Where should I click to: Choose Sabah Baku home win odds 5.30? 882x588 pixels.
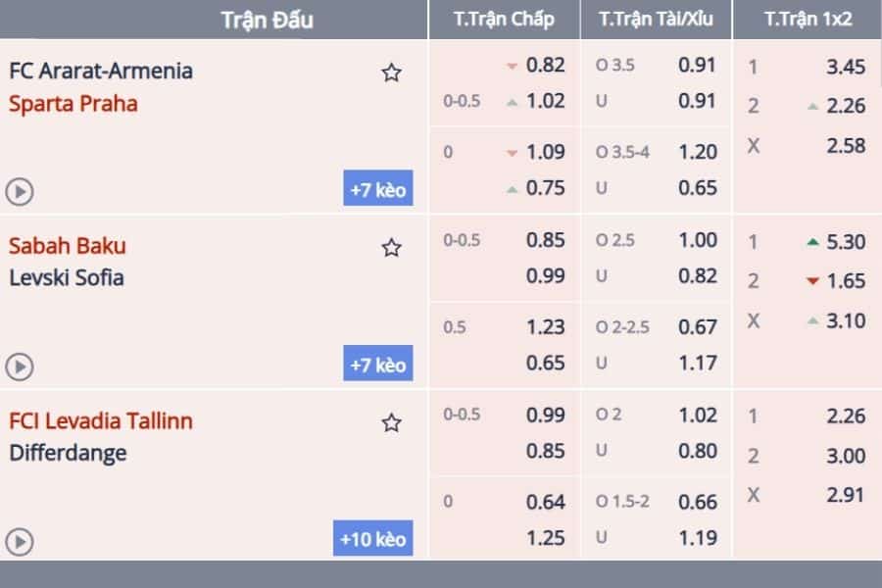[x=846, y=242]
